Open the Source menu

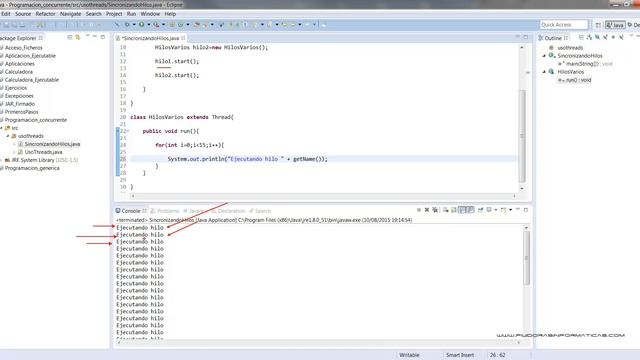point(23,13)
